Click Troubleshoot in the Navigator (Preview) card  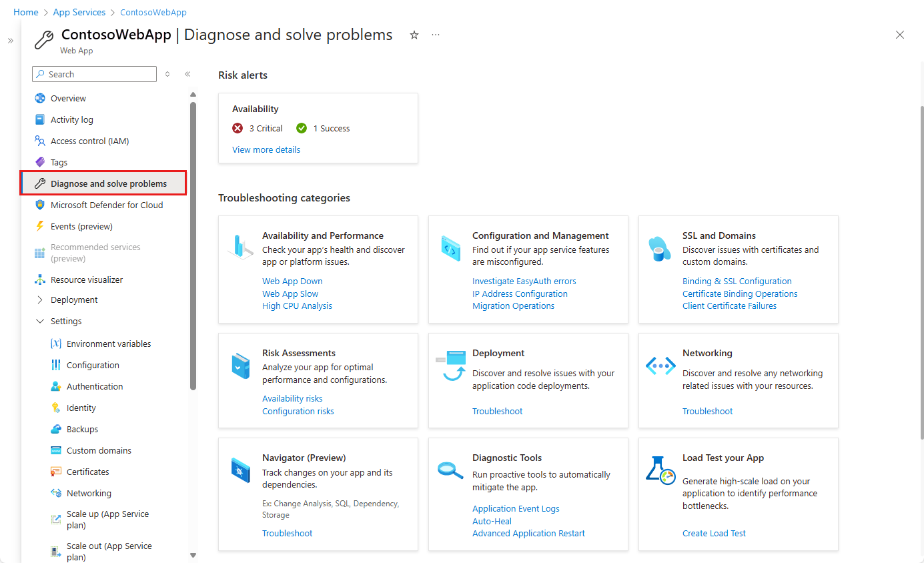pyautogui.click(x=288, y=533)
